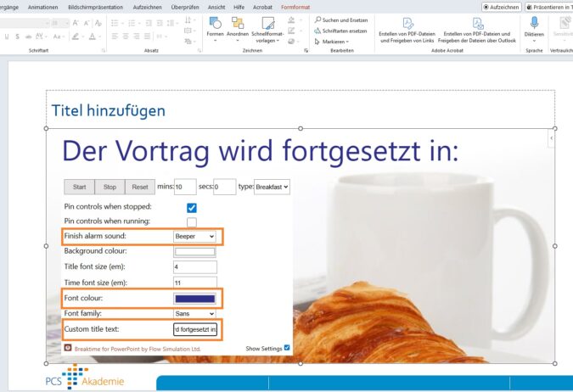Click the secs input field
The image size is (573, 392).
[x=225, y=187]
